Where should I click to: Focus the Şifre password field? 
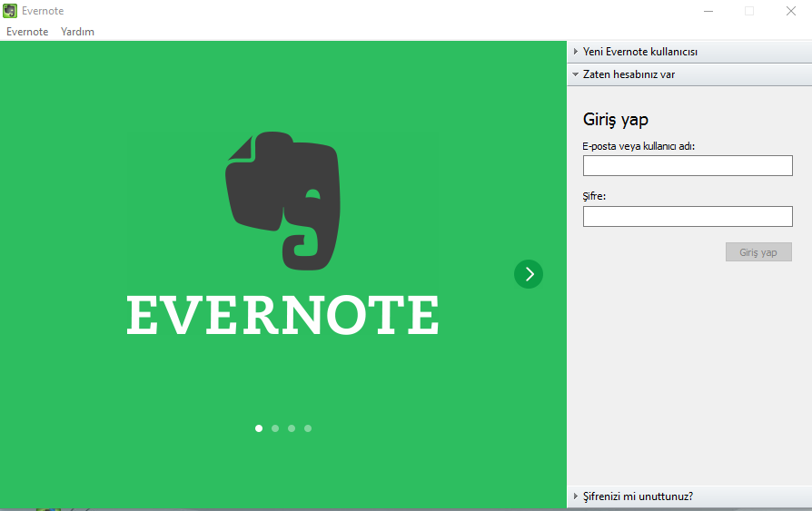tap(688, 216)
